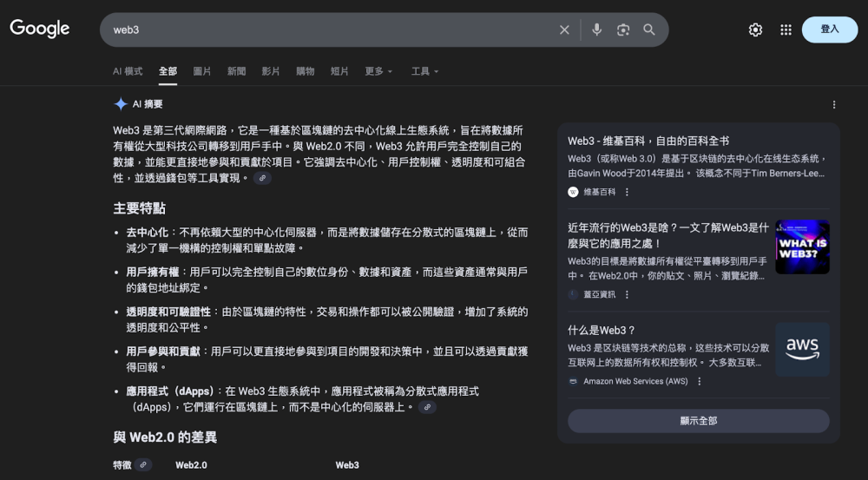Viewport: 868px width, 480px height.
Task: Switch to 短片 tab
Action: [x=339, y=71]
